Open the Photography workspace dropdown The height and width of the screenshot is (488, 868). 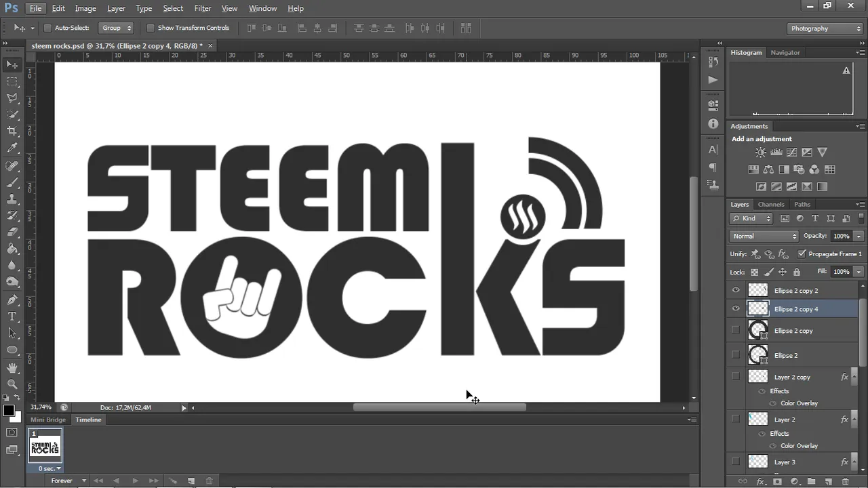tap(825, 28)
